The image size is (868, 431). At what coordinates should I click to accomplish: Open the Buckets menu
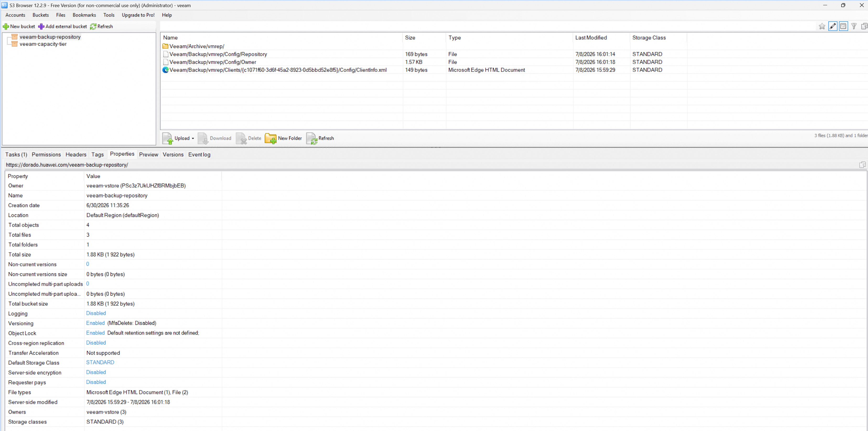click(41, 15)
